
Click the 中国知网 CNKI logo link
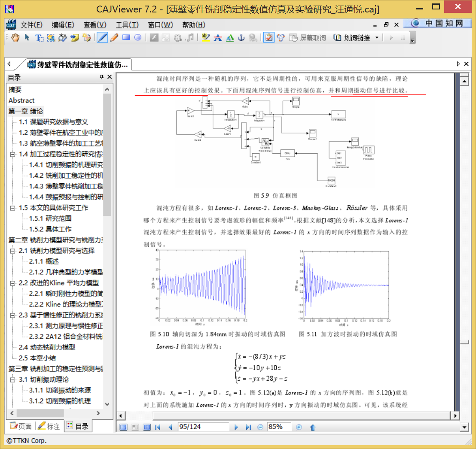coord(437,23)
